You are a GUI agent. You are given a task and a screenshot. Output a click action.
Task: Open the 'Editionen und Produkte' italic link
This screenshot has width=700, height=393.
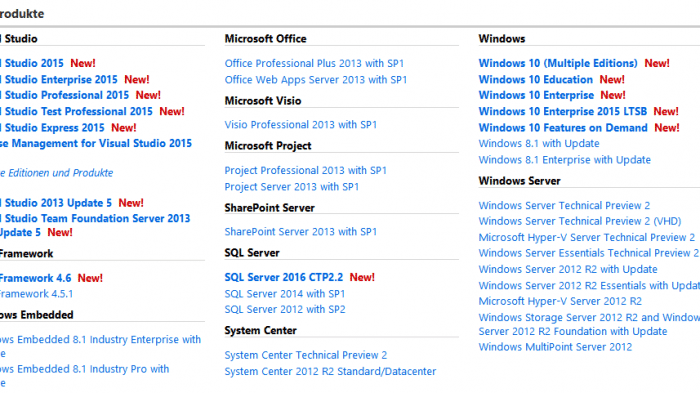[56, 173]
